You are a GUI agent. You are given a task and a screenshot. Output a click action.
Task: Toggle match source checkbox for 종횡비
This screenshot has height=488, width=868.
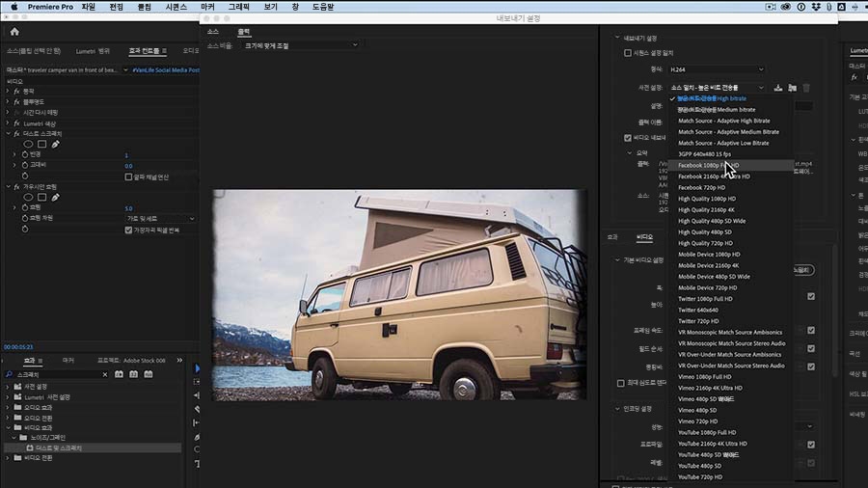[x=811, y=366]
